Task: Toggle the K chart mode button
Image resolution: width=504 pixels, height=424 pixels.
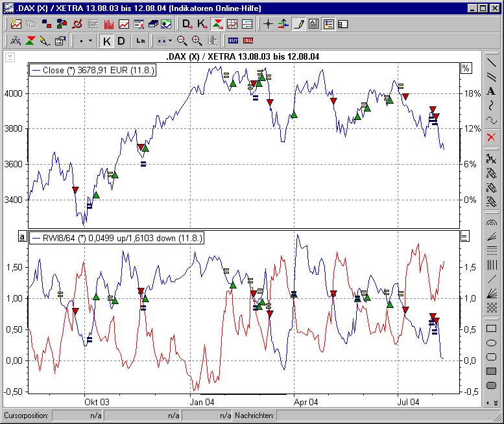Action: 107,41
